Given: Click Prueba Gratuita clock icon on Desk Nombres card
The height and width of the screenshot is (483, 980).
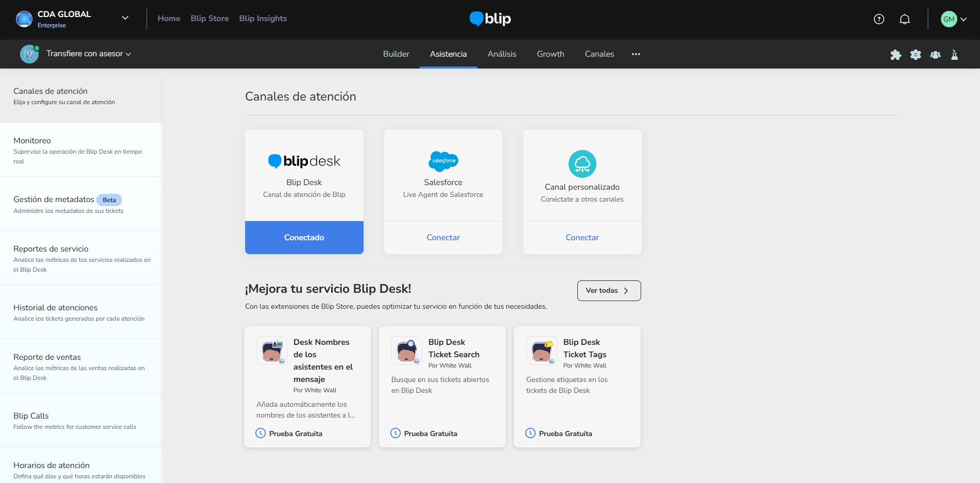Looking at the screenshot, I should tap(261, 434).
